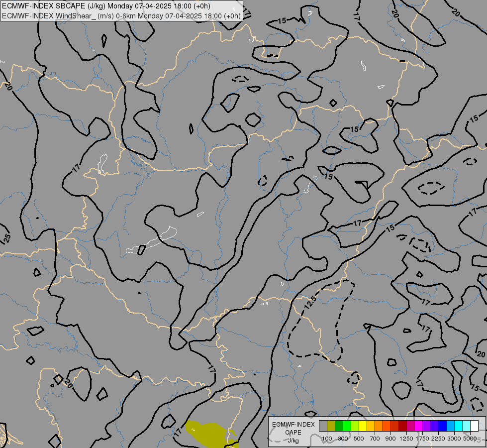Click the legend tick value 2250
487x448 pixels.
click(x=438, y=439)
